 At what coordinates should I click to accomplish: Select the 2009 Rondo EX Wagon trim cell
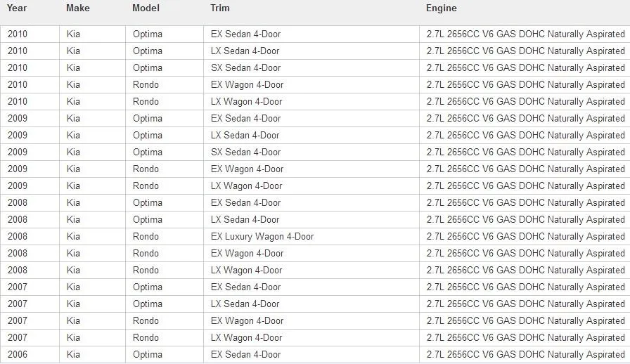point(311,169)
